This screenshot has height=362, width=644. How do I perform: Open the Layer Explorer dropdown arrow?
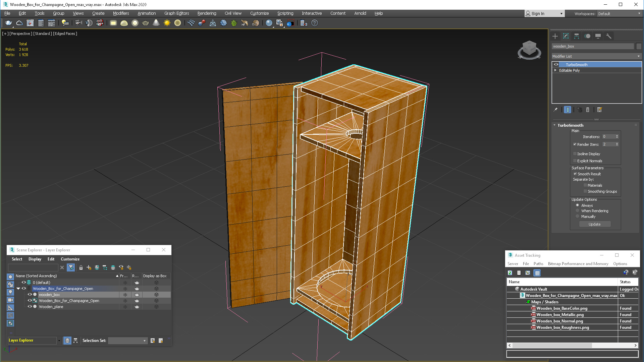pyautogui.click(x=59, y=341)
